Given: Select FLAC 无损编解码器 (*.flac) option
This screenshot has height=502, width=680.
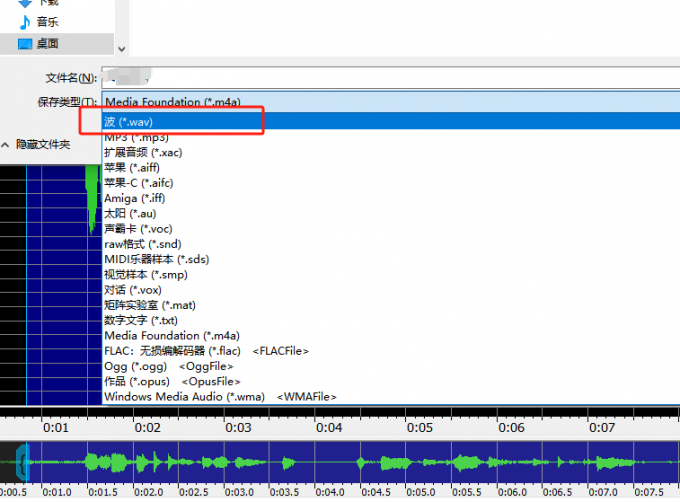Looking at the screenshot, I should [391, 351].
